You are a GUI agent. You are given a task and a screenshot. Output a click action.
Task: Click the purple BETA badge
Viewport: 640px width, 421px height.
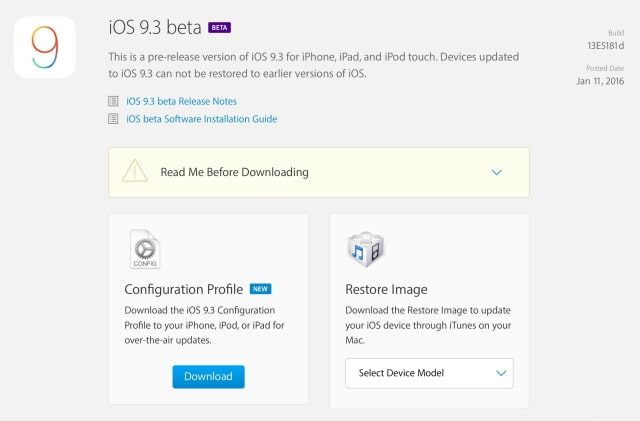click(x=220, y=27)
